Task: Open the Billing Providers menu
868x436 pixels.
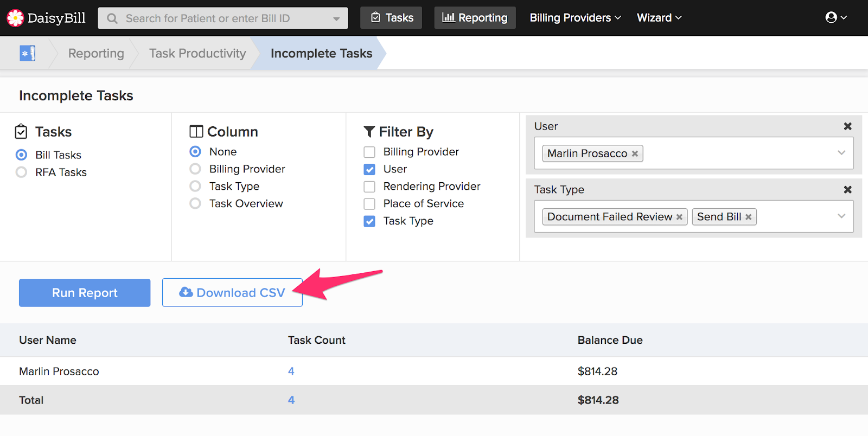Action: point(575,18)
